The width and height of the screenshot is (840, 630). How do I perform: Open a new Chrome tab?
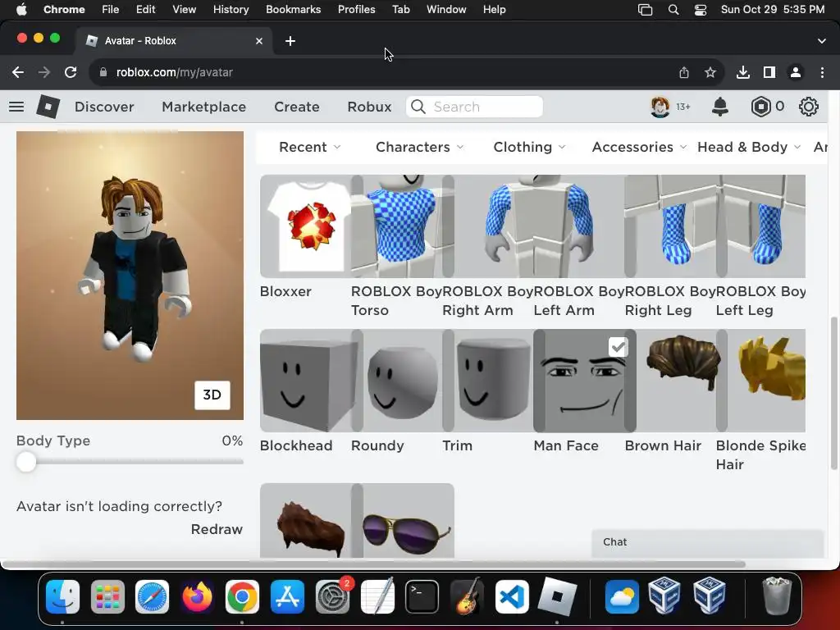[x=290, y=41]
